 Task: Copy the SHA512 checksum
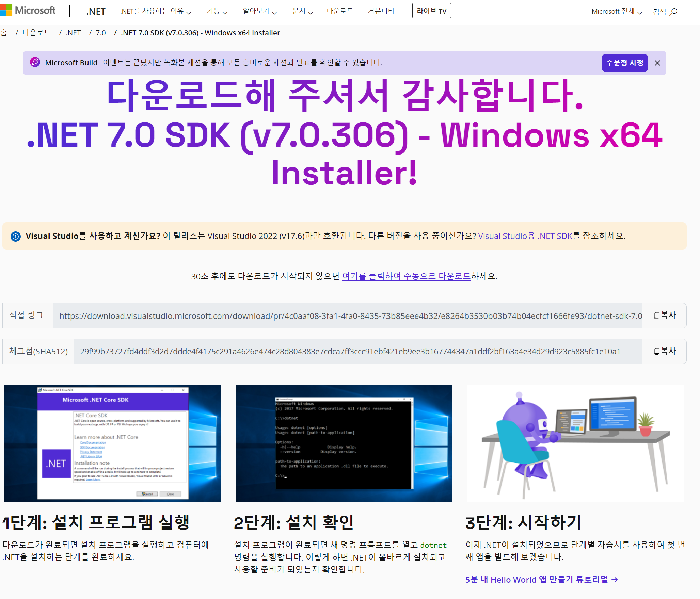coord(664,351)
